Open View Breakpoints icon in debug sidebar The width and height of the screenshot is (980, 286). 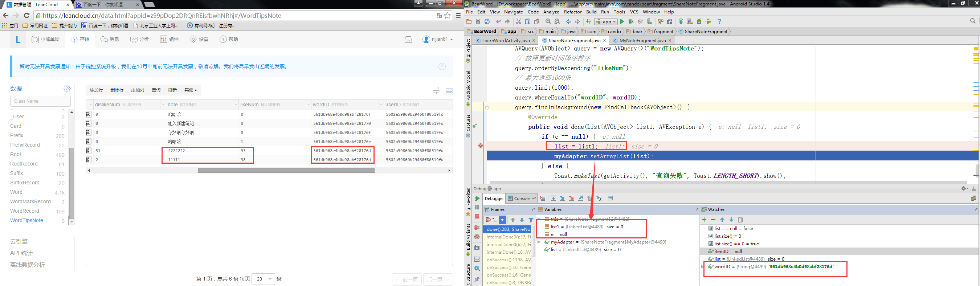click(477, 228)
